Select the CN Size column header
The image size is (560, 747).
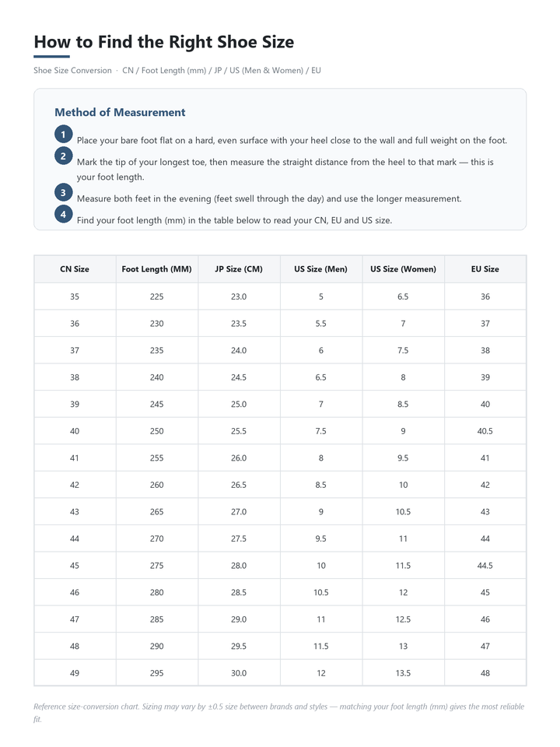[75, 269]
